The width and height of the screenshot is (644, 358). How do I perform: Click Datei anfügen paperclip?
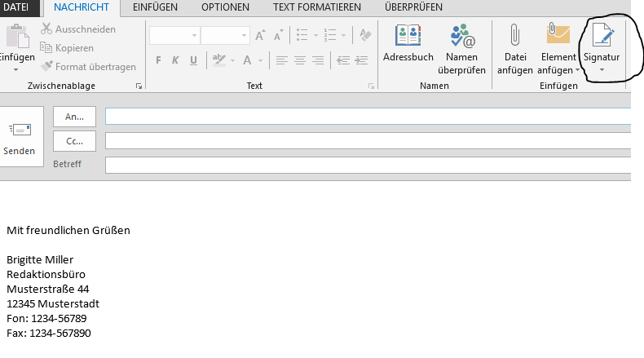pos(515,50)
